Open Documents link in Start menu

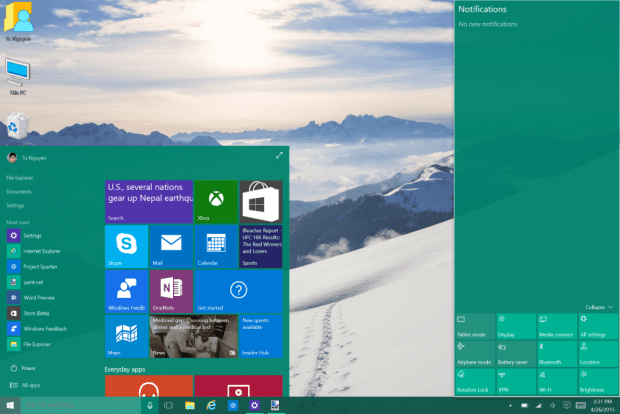[19, 192]
